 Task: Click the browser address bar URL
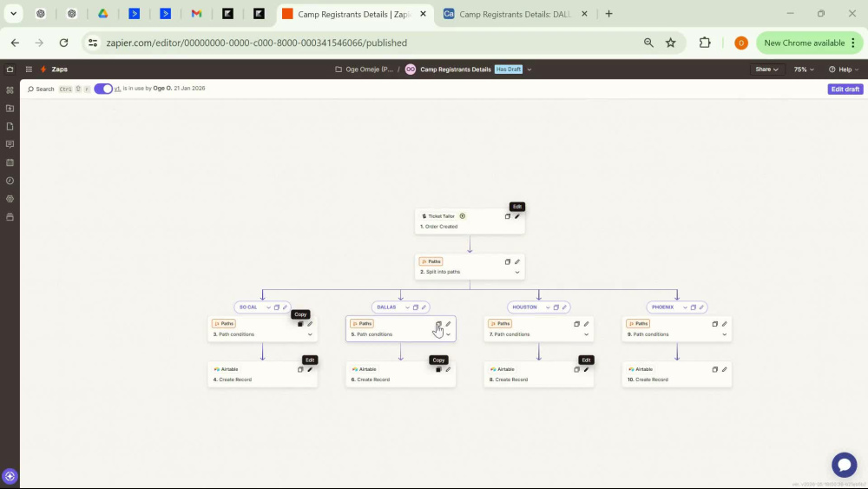click(x=256, y=43)
